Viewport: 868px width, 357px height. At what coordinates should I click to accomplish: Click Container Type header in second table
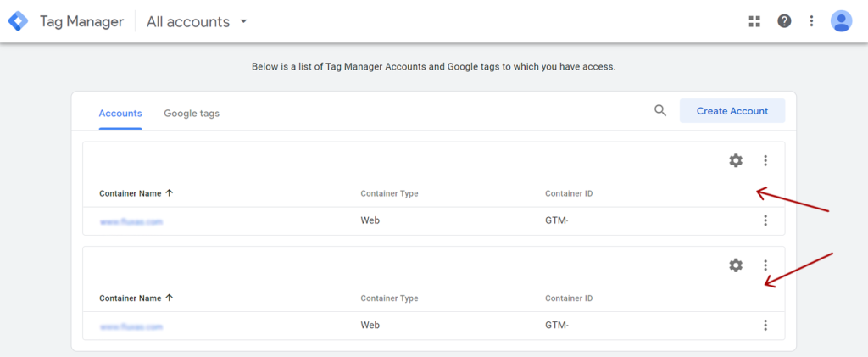coord(389,298)
